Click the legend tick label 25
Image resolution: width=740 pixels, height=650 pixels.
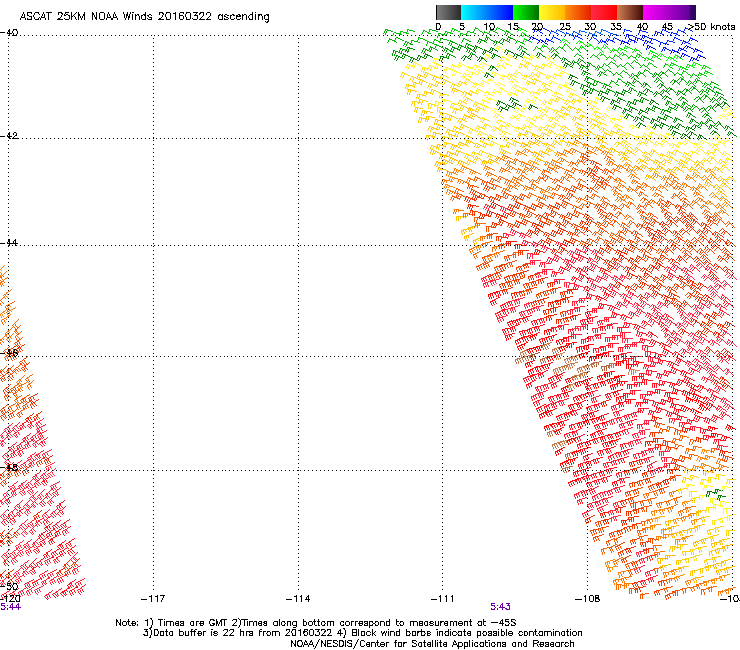click(565, 27)
